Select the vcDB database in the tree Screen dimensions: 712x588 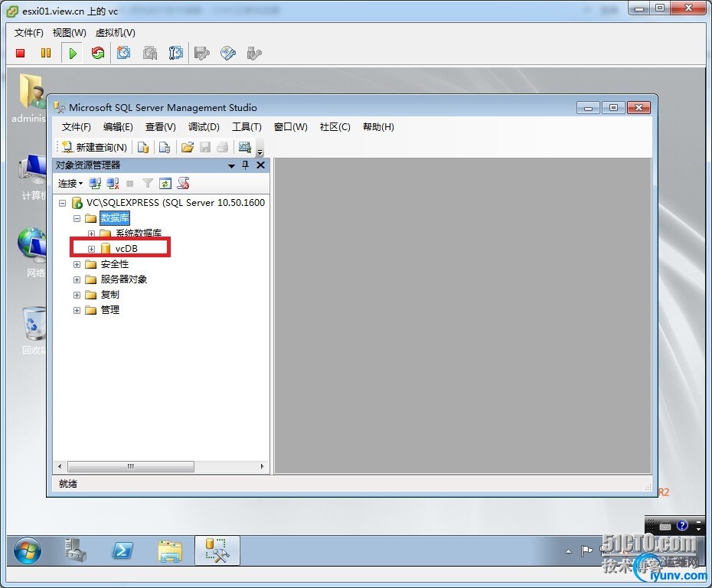click(x=126, y=249)
